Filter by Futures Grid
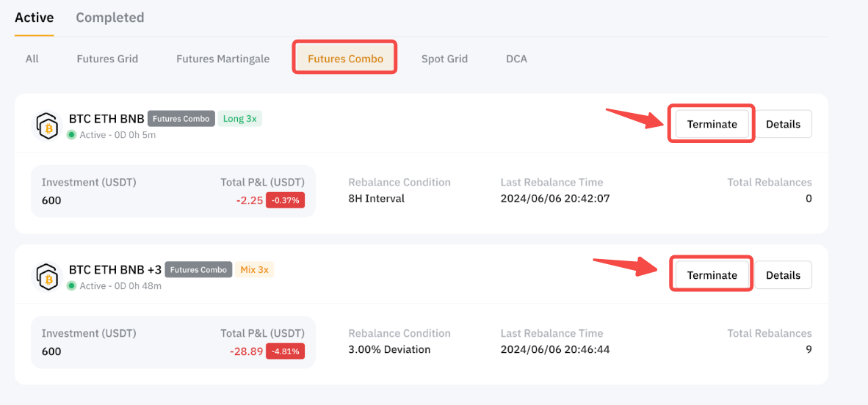The height and width of the screenshot is (405, 868). pos(107,59)
